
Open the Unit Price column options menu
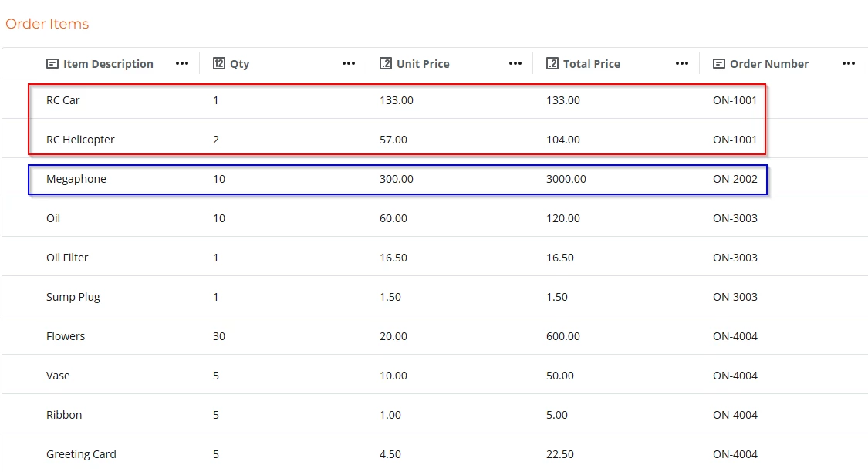515,64
